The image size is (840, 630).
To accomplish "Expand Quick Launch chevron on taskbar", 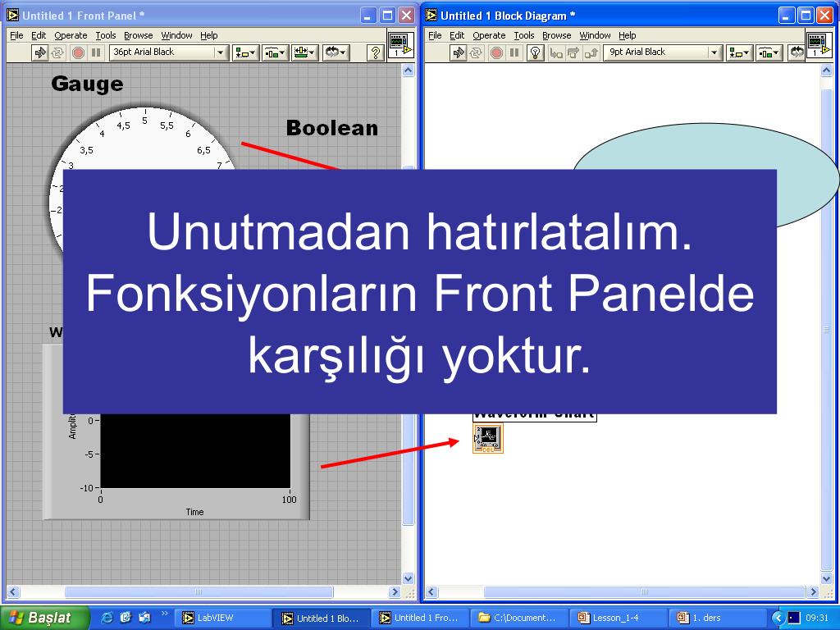I will click(164, 613).
